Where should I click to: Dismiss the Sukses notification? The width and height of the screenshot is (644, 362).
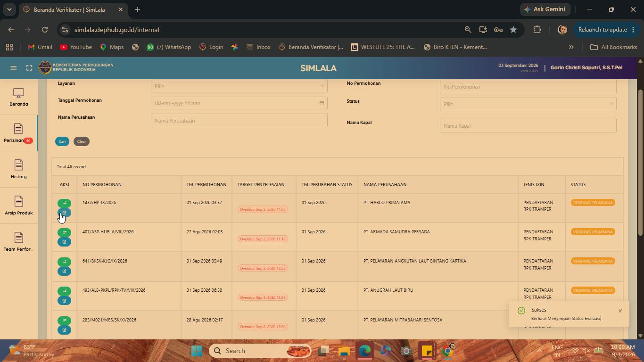(620, 311)
